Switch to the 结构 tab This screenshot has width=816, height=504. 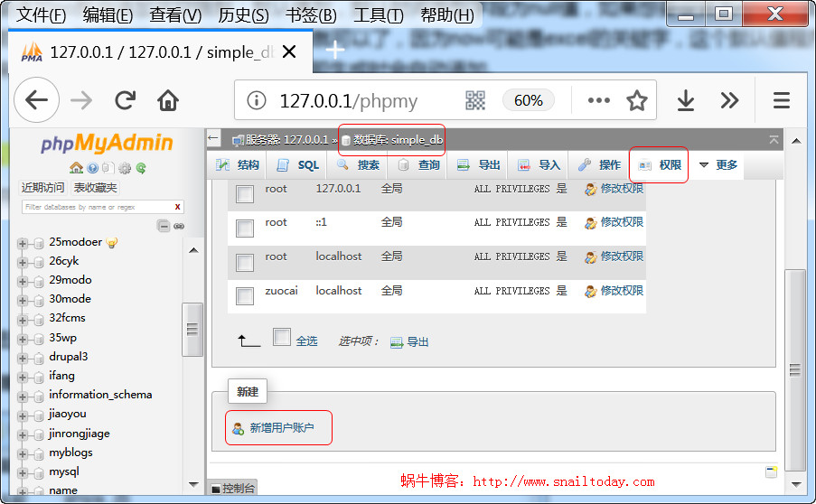(x=238, y=165)
